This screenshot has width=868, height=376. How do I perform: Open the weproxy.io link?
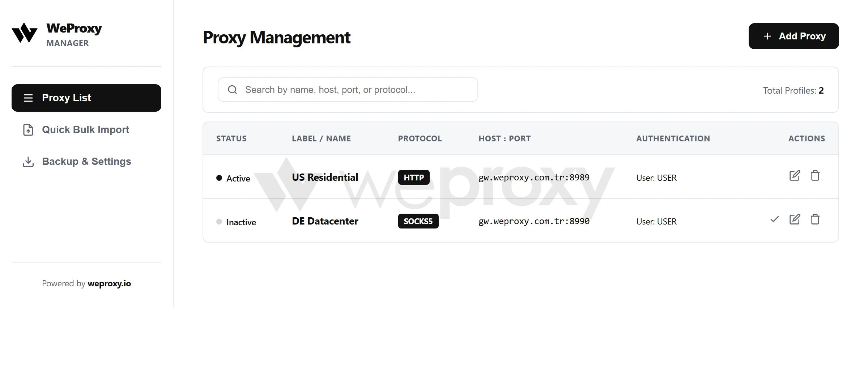pos(109,283)
